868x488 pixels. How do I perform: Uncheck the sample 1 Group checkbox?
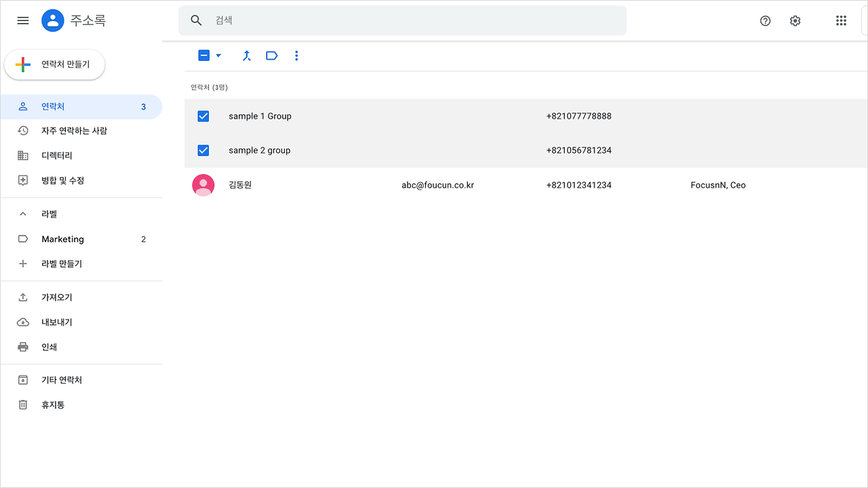tap(203, 117)
